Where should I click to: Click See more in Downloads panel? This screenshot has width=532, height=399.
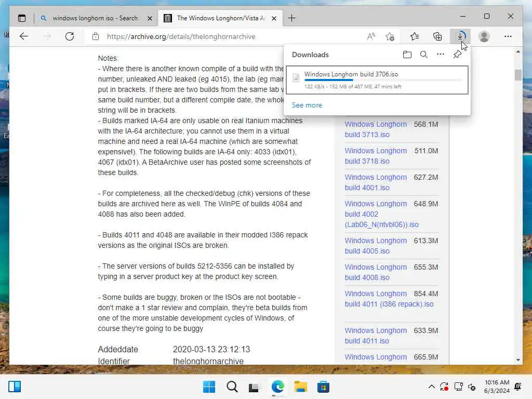click(x=307, y=105)
